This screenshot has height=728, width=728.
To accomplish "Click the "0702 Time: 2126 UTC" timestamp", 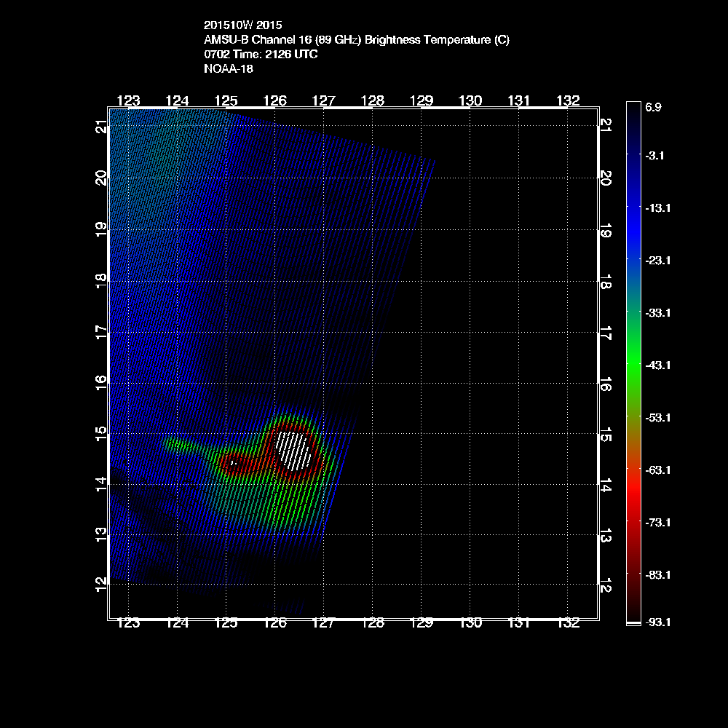I will (x=260, y=55).
